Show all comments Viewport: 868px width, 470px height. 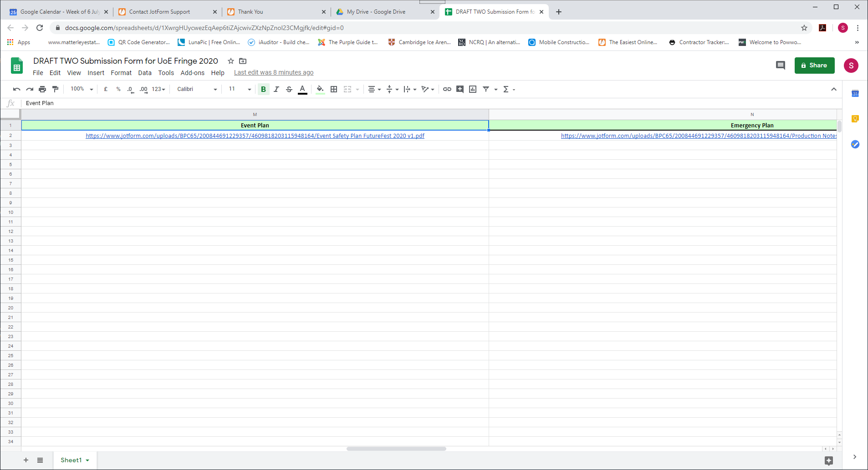781,65
